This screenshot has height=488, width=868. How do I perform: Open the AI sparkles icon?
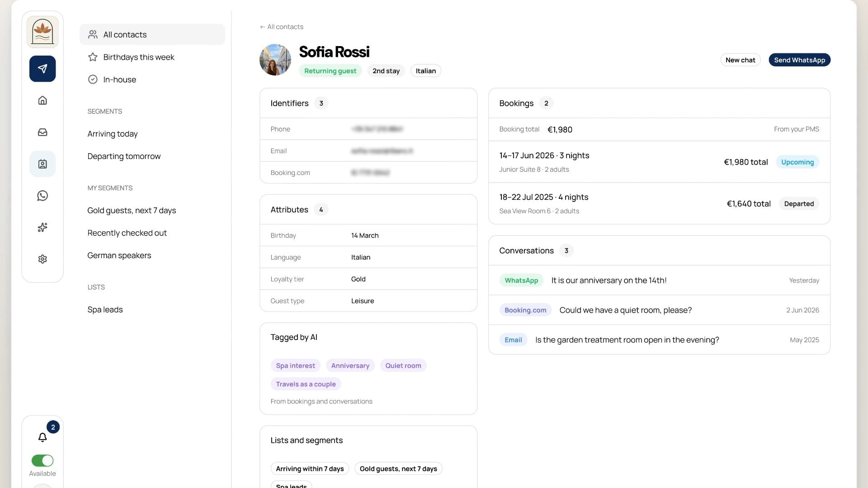click(x=42, y=227)
